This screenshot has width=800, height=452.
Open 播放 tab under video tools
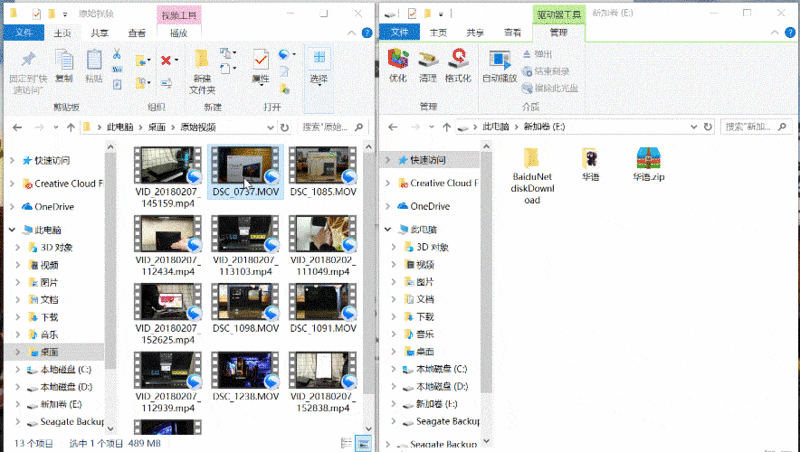click(179, 33)
